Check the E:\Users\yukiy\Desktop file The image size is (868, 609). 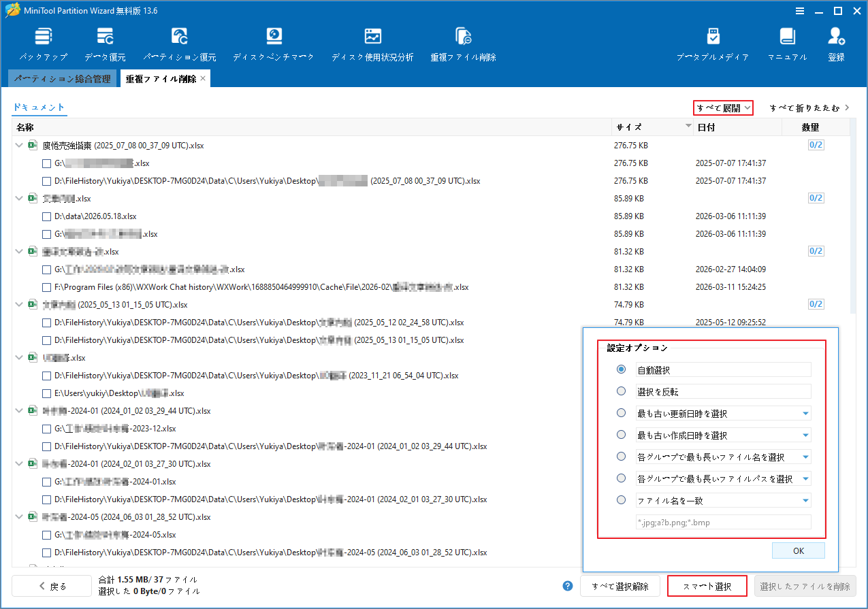46,393
